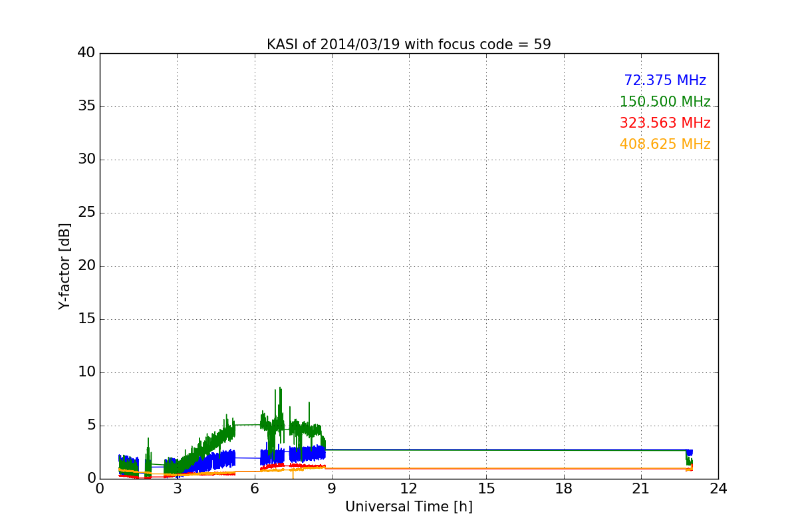The width and height of the screenshot is (798, 532).
Task: Click y-axis tick label 35
Action: 86,106
